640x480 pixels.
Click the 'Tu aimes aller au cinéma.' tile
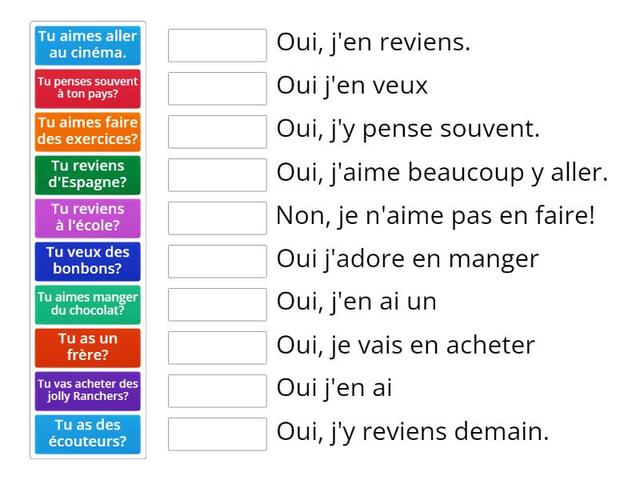click(x=88, y=45)
